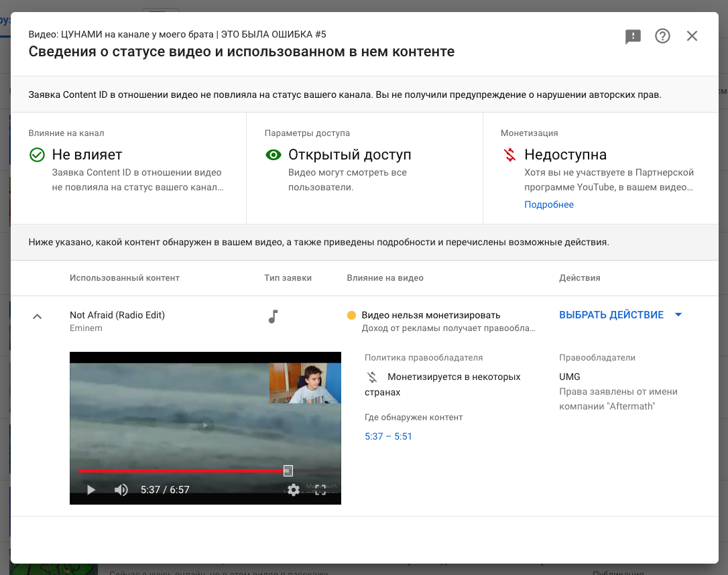728x575 pixels.
Task: Click the "UMG" rights holder text
Action: click(x=570, y=377)
